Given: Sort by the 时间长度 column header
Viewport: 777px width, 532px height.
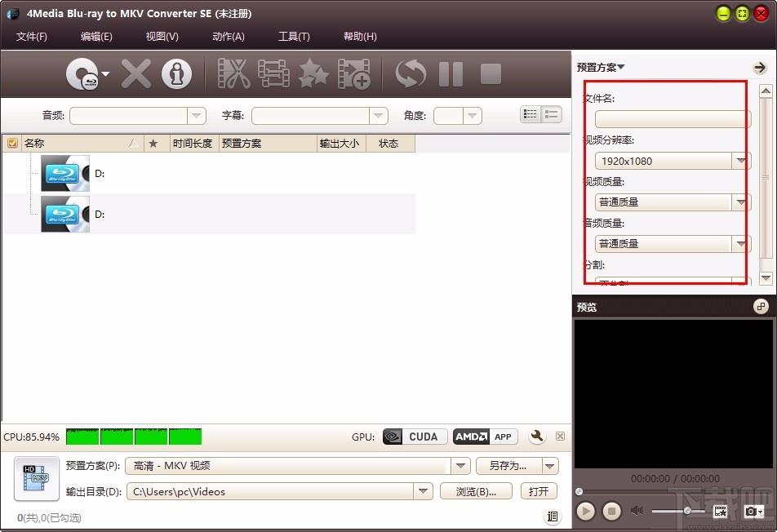Looking at the screenshot, I should click(193, 143).
